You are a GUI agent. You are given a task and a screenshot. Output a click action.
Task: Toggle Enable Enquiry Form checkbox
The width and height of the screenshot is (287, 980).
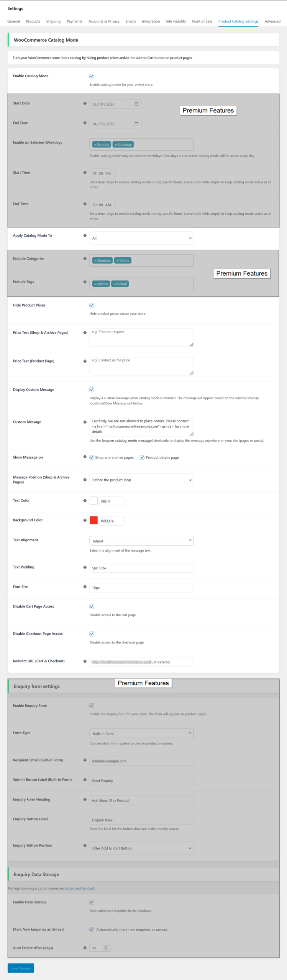[x=92, y=706]
